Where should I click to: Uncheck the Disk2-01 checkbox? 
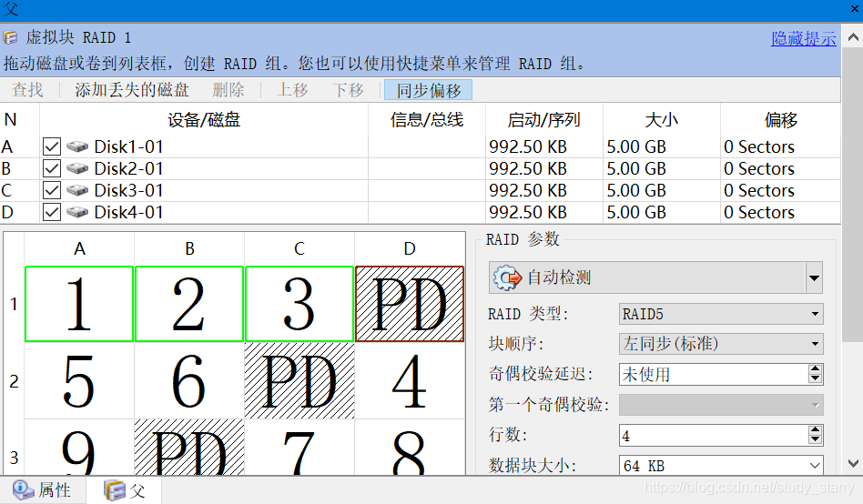coord(52,168)
